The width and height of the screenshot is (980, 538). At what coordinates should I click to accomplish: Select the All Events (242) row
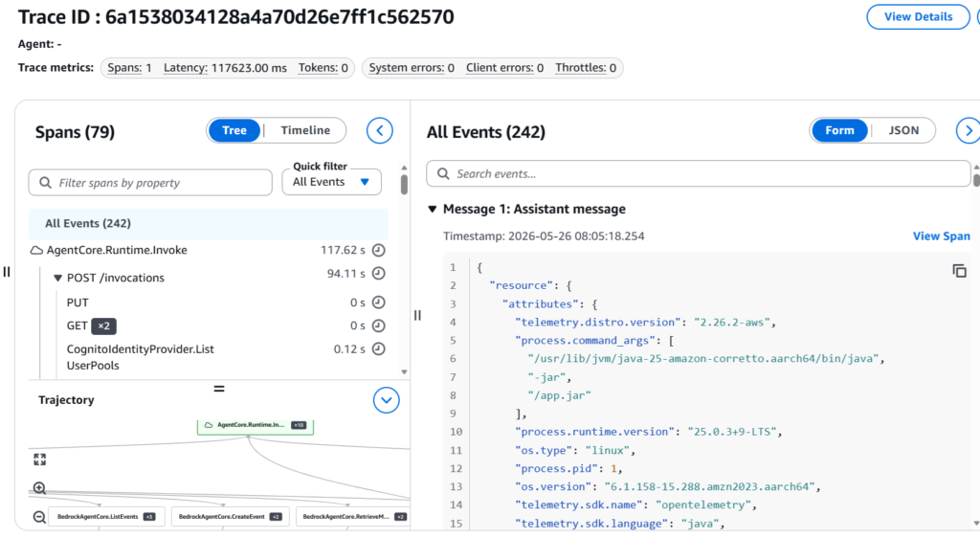tap(208, 223)
